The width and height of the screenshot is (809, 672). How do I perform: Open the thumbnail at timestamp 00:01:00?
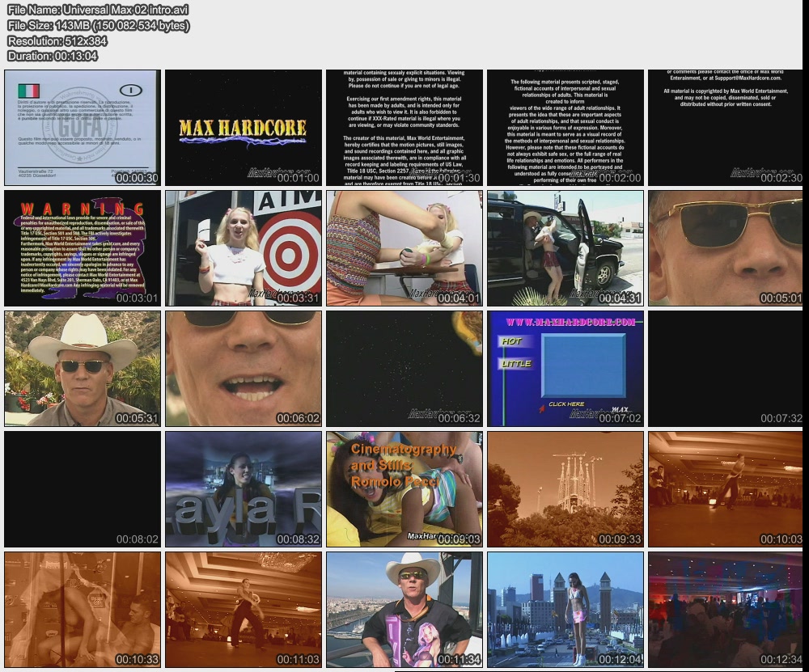(x=243, y=128)
